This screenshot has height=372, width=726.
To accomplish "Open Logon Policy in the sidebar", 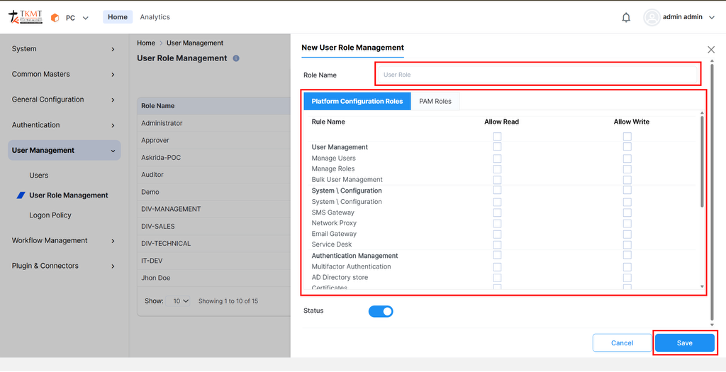I will 50,215.
